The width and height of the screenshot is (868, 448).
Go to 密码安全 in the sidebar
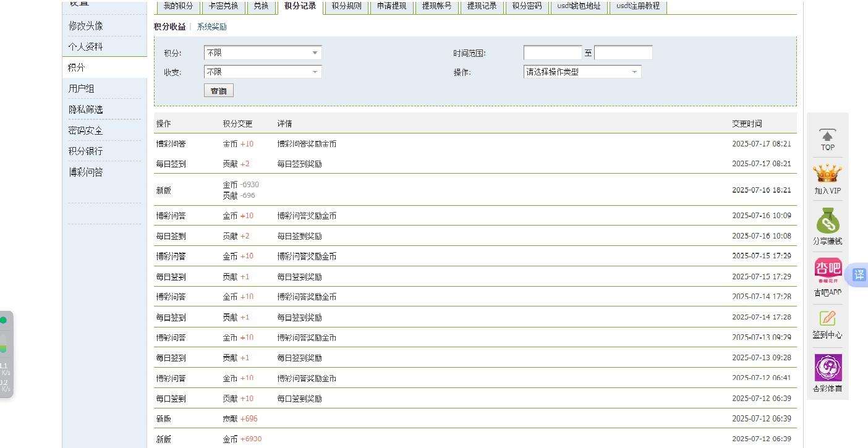tap(86, 130)
